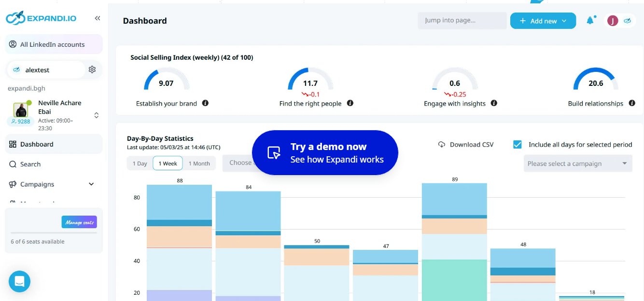Collapse the sidebar with the double chevron

click(x=98, y=18)
